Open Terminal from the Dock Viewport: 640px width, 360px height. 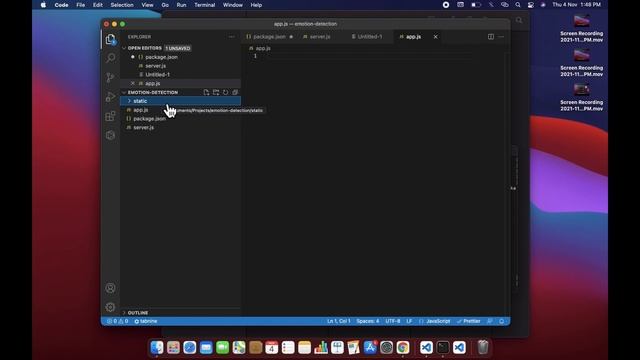[x=442, y=347]
